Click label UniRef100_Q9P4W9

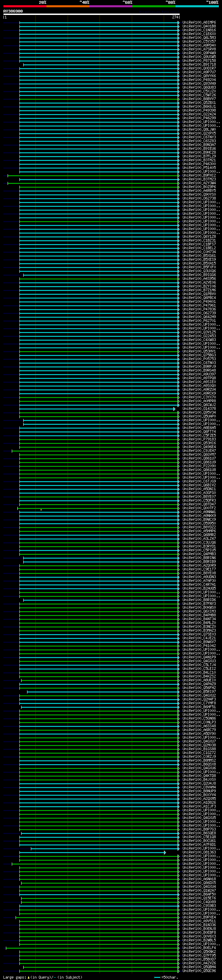coord(199,53)
